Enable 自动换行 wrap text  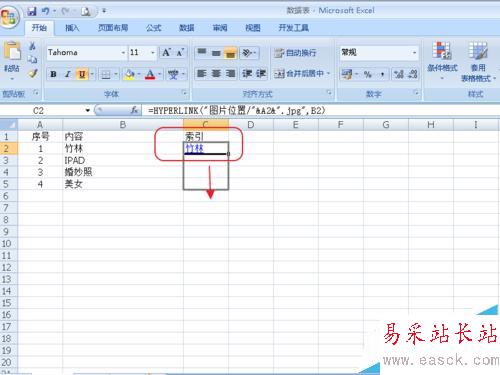pos(295,52)
